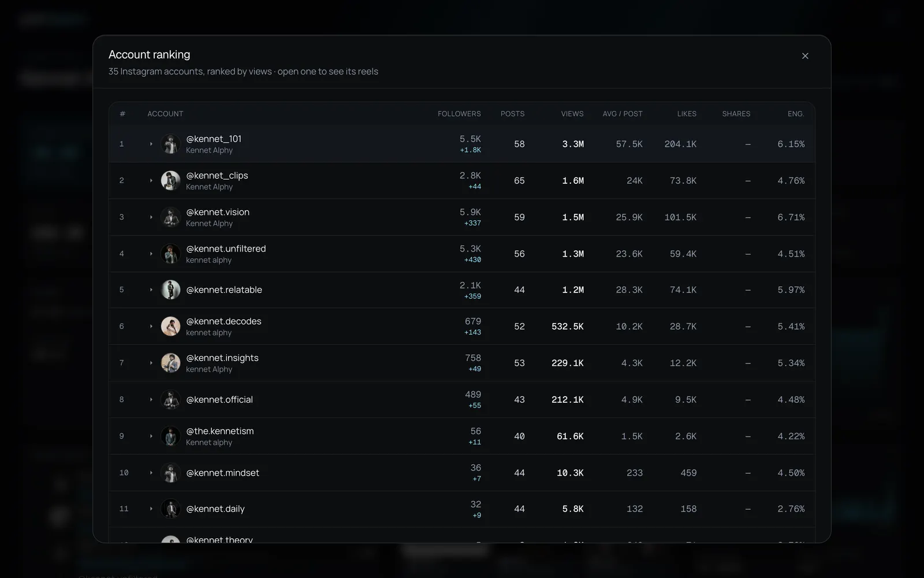Image resolution: width=924 pixels, height=578 pixels.
Task: Select the @kennet.decodes account name
Action: pos(223,321)
